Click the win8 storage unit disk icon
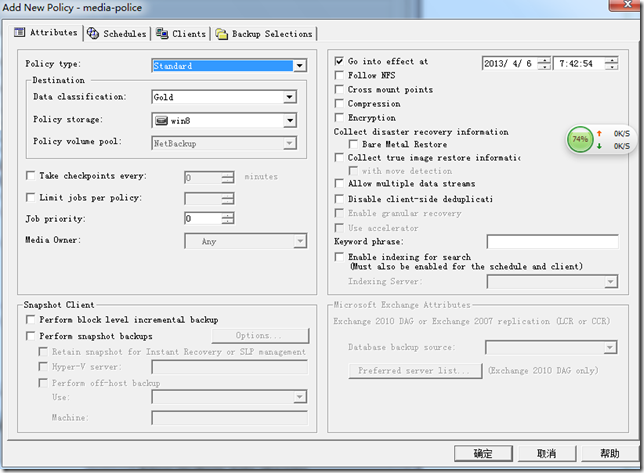The height and width of the screenshot is (473, 644). (161, 121)
